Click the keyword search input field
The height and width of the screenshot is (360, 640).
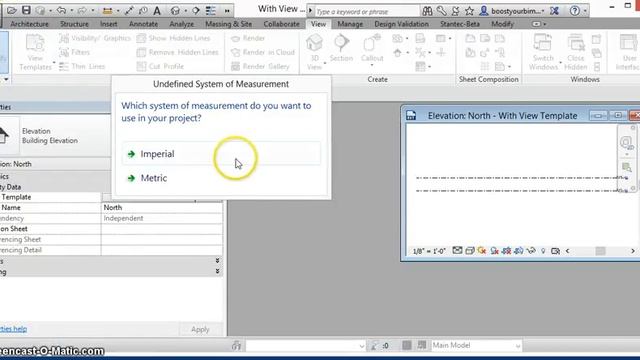tap(367, 11)
